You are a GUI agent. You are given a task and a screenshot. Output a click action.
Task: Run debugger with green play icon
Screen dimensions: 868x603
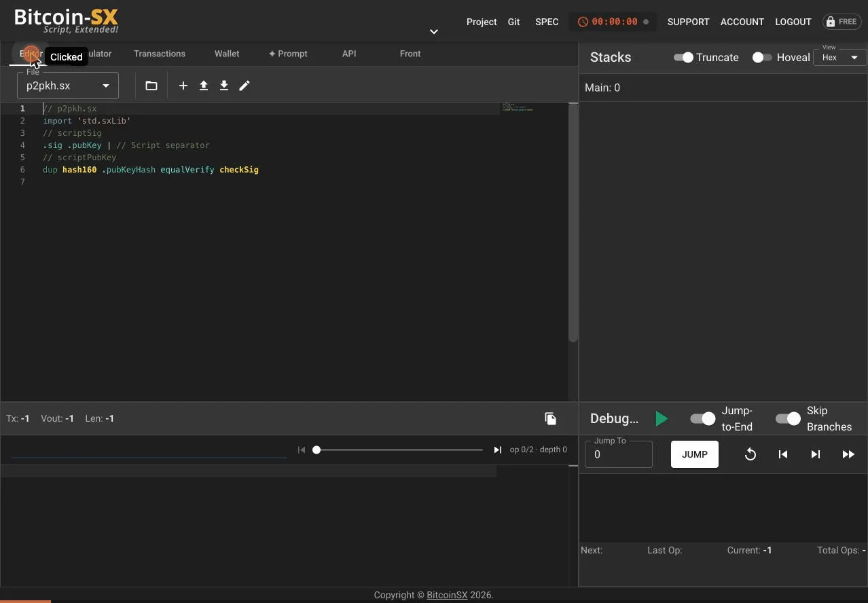pos(662,419)
